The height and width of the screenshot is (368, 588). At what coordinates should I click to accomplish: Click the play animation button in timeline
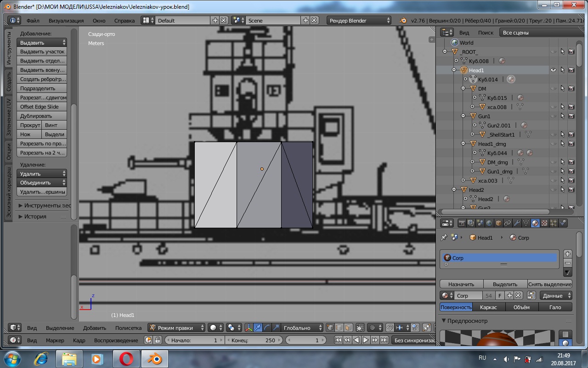tap(366, 340)
